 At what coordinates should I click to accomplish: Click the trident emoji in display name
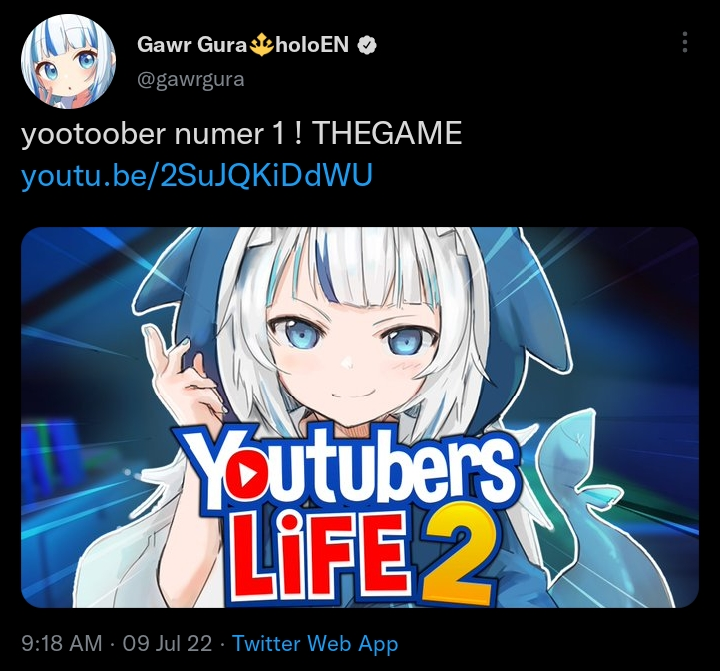tap(262, 45)
